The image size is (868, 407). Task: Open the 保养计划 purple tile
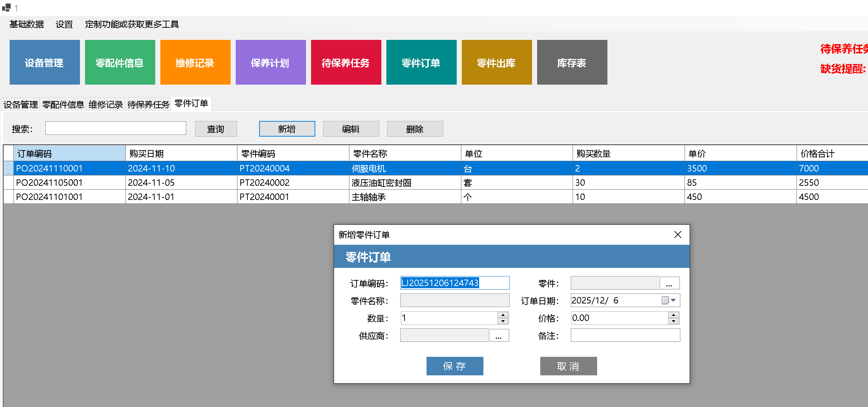click(270, 62)
